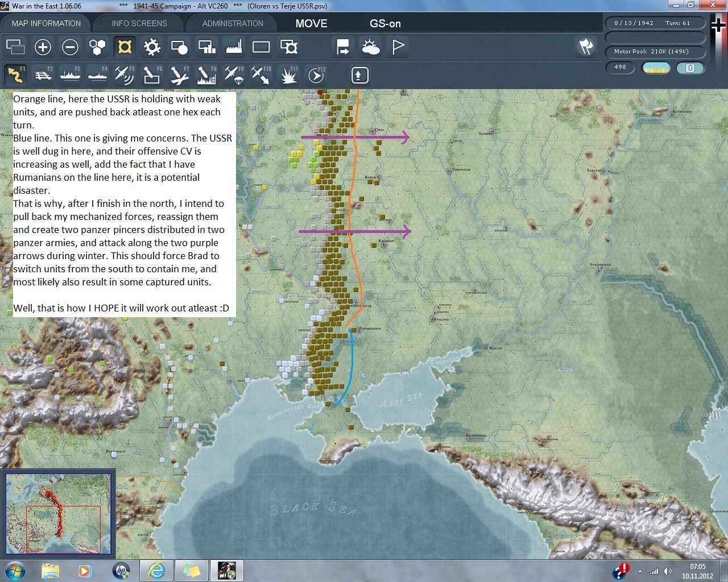Switch to the Administration tab
Screen dimensions: 728x582
(233, 23)
